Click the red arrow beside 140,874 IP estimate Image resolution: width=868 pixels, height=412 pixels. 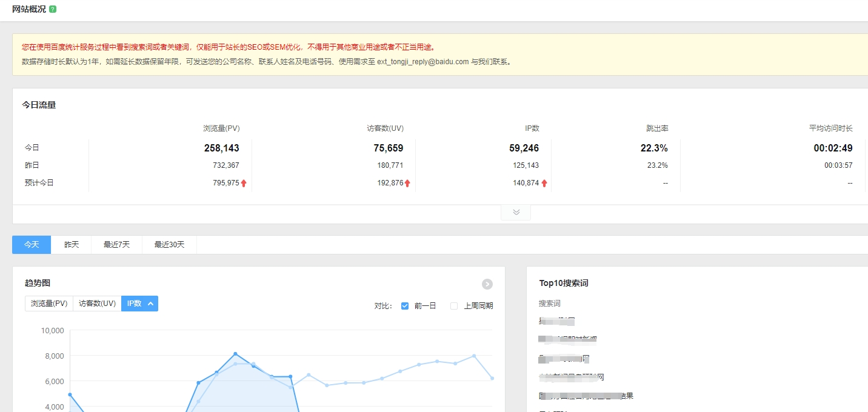(544, 182)
